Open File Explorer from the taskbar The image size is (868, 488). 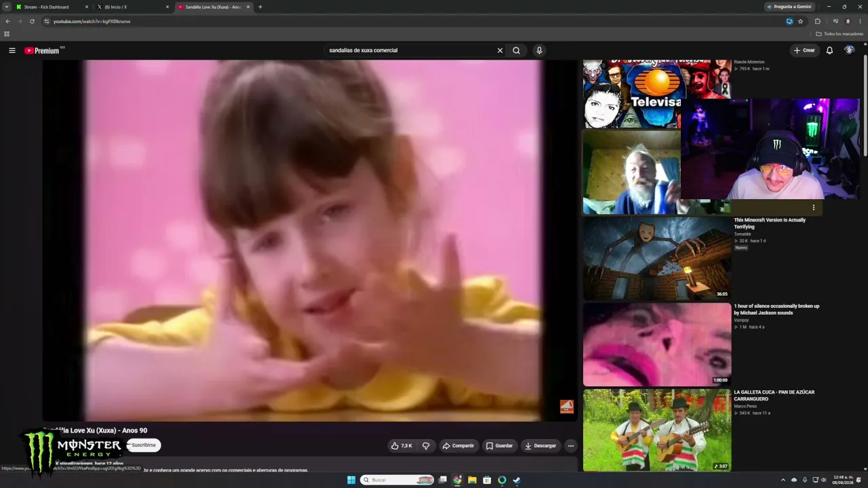(x=472, y=480)
